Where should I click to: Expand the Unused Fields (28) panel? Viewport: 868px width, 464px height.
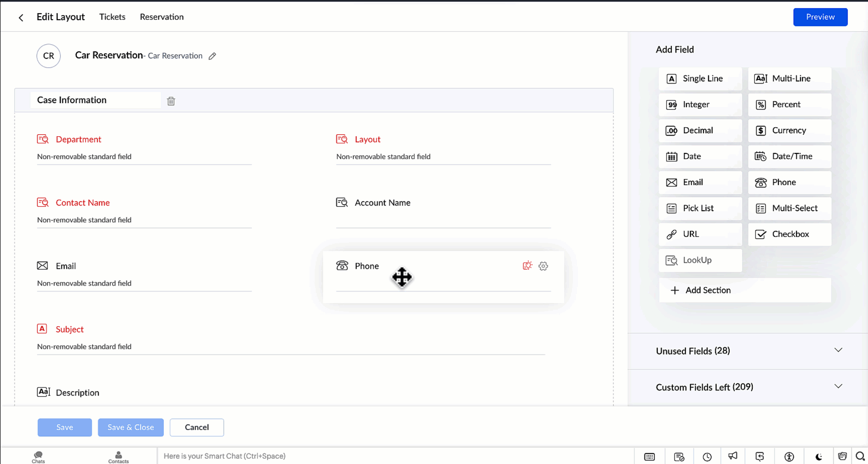pyautogui.click(x=748, y=351)
